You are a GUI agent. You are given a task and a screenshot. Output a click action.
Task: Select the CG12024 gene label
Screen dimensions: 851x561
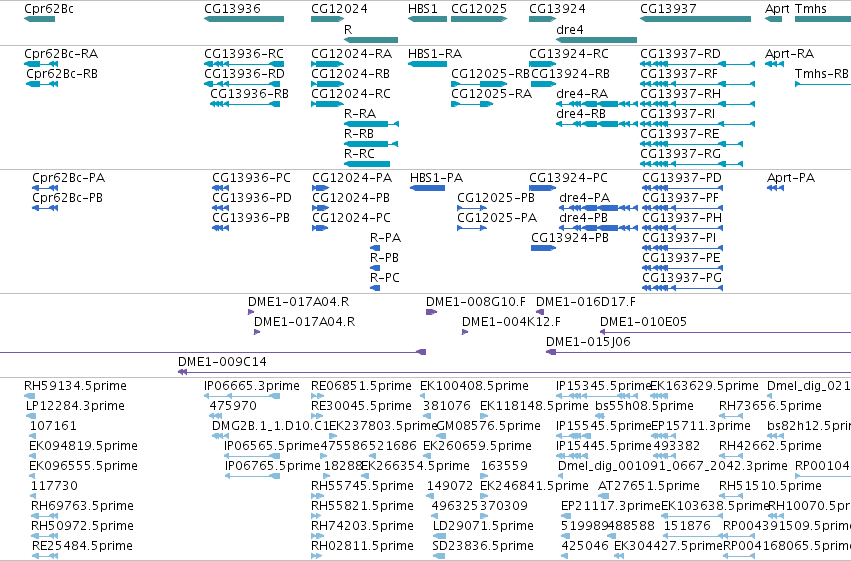click(339, 9)
